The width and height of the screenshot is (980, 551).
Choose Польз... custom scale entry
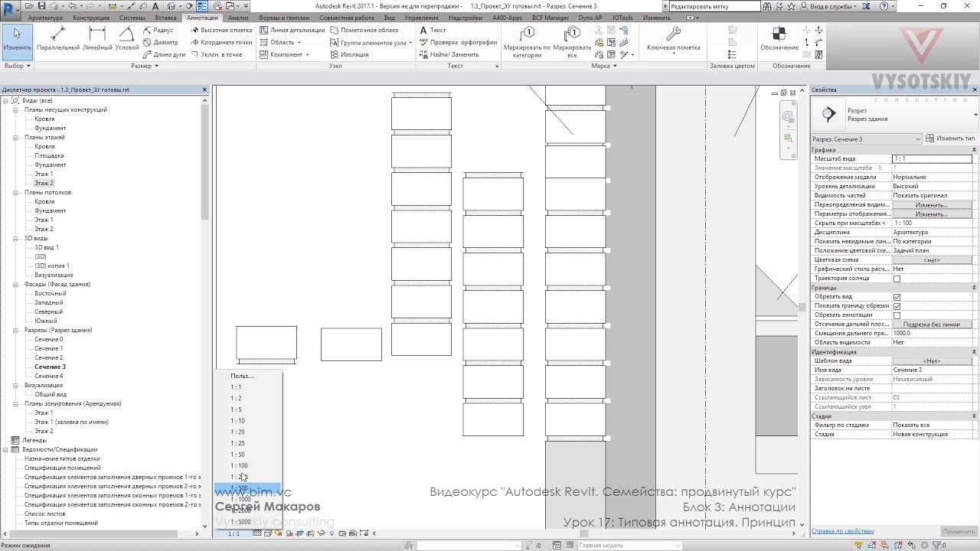click(x=242, y=376)
